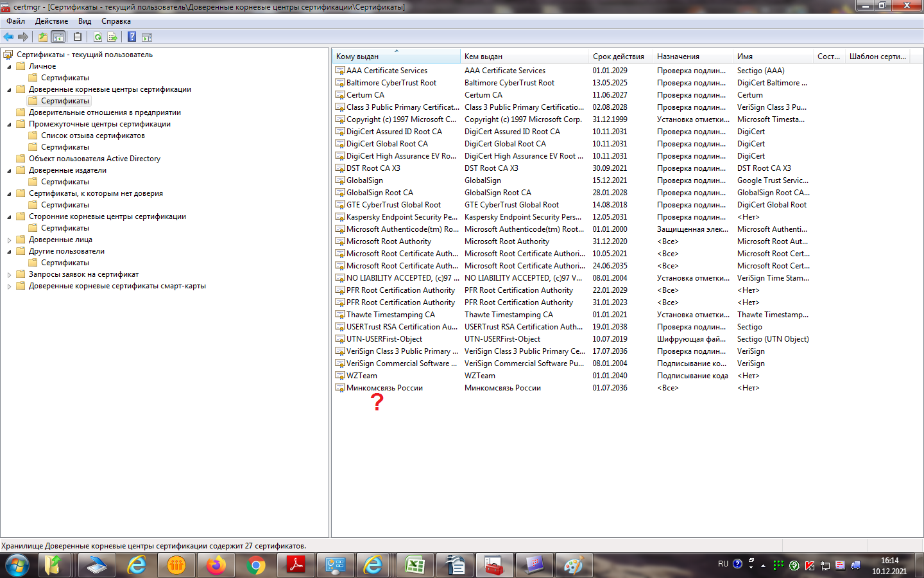Open Adobe Reader from the taskbar
This screenshot has width=924, height=578.
pos(296,566)
